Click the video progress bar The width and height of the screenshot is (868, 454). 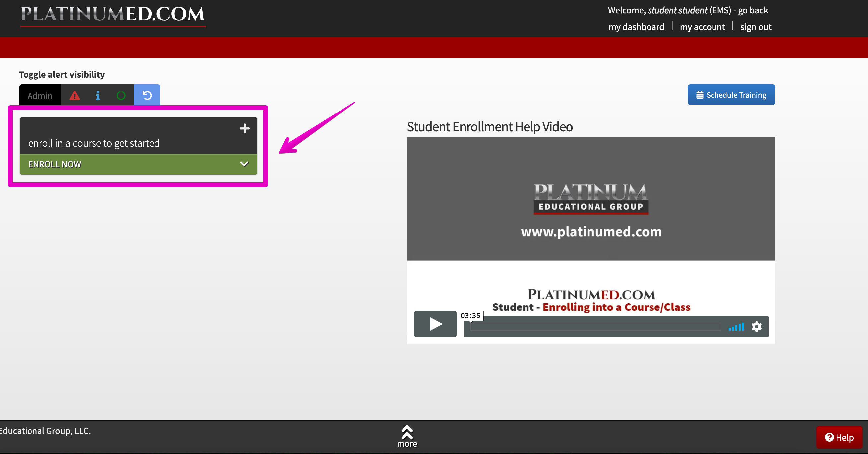[595, 327]
